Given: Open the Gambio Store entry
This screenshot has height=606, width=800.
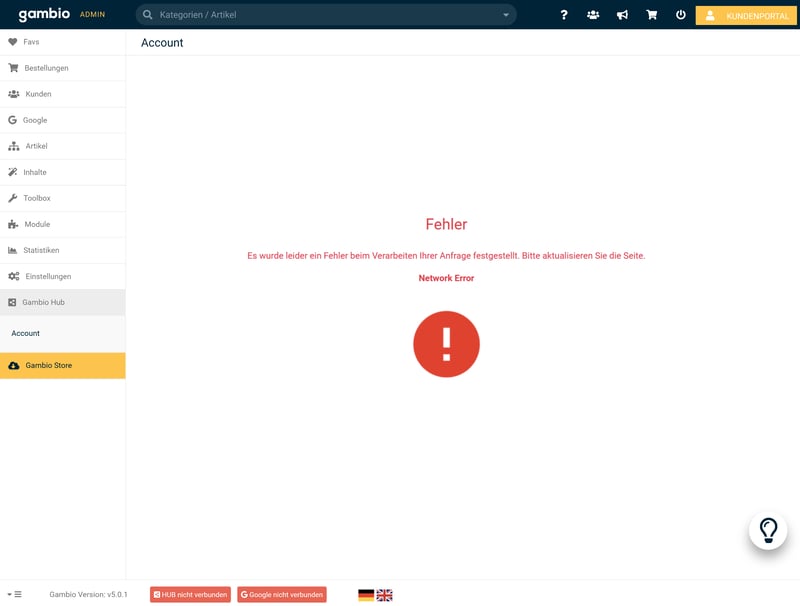Looking at the screenshot, I should click(48, 366).
